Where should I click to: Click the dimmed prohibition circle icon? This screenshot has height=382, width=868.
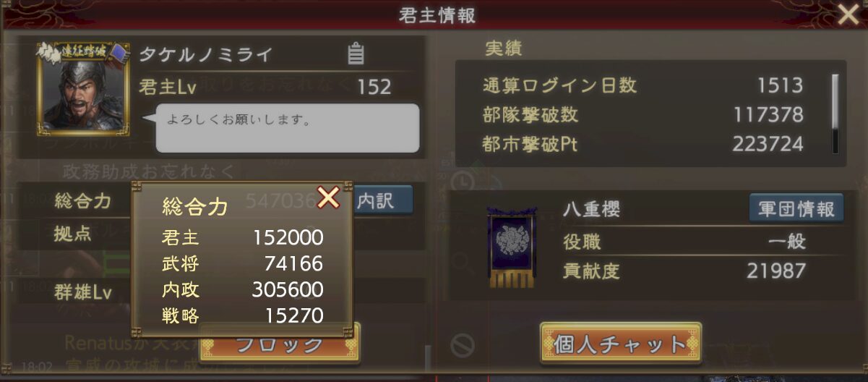click(x=463, y=345)
